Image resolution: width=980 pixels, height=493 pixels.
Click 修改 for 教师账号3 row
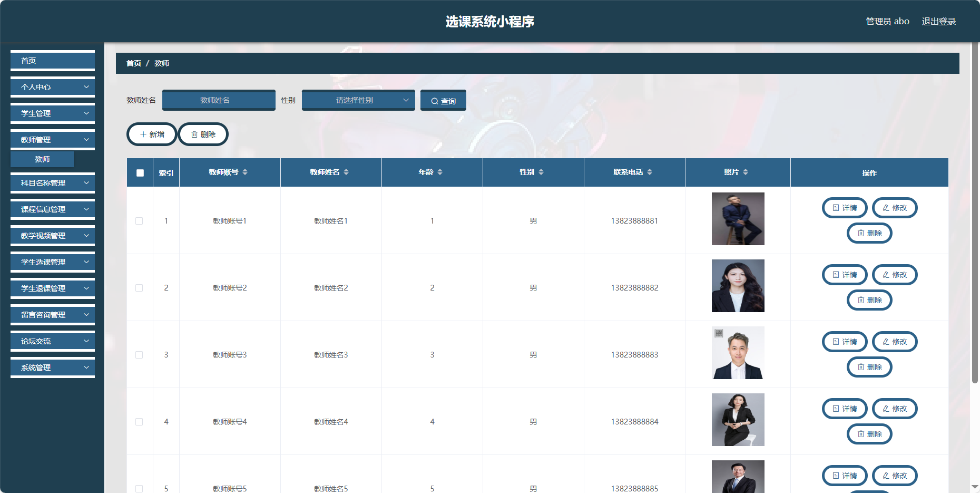click(895, 342)
